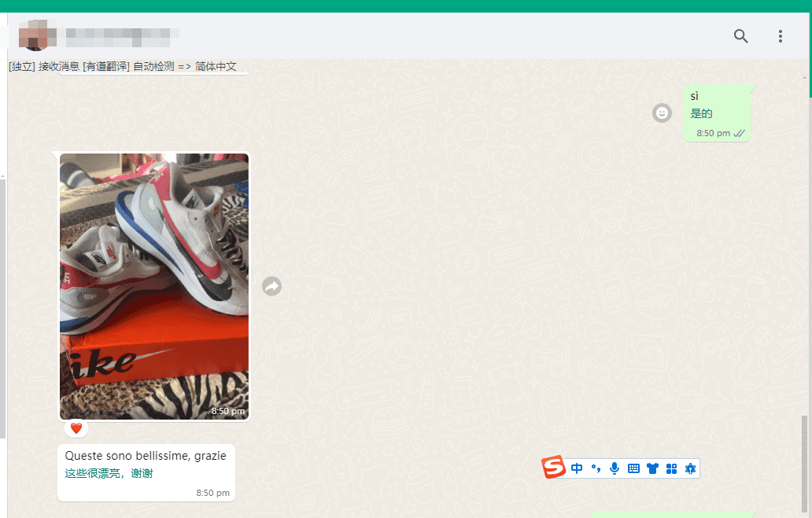The height and width of the screenshot is (518, 812).
Task: Click the translation settings label bar
Action: point(123,66)
